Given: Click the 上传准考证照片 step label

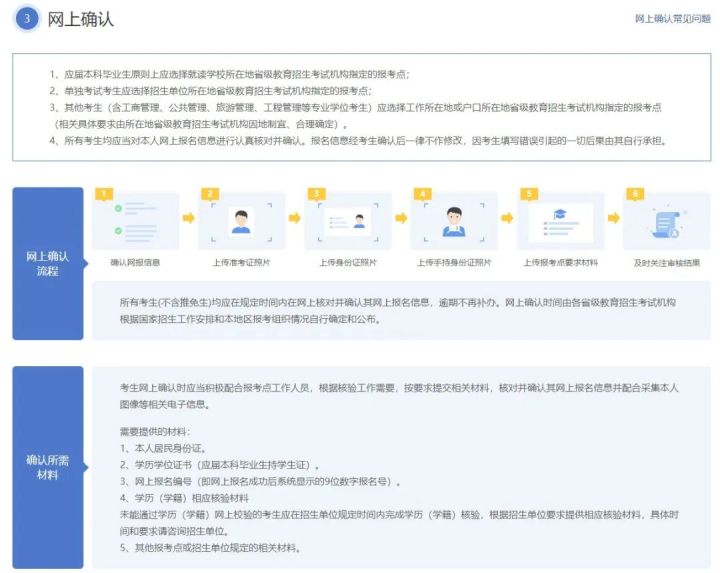Looking at the screenshot, I should tap(241, 263).
